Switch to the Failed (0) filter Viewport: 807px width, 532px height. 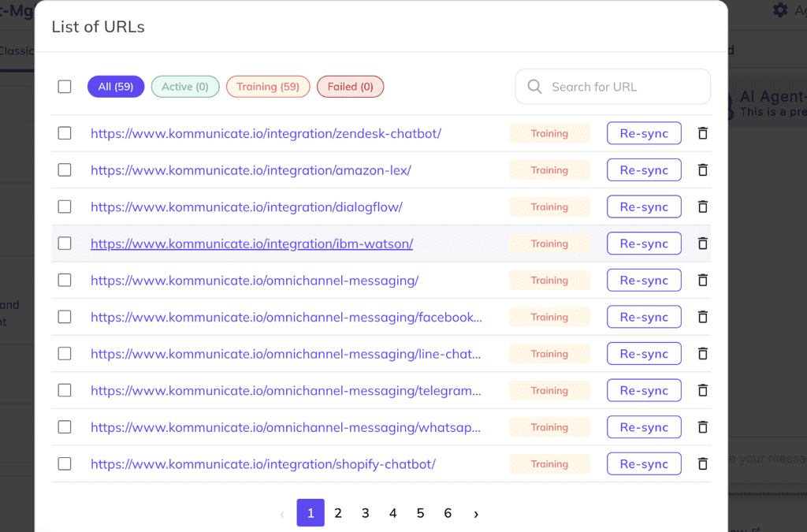pos(350,87)
